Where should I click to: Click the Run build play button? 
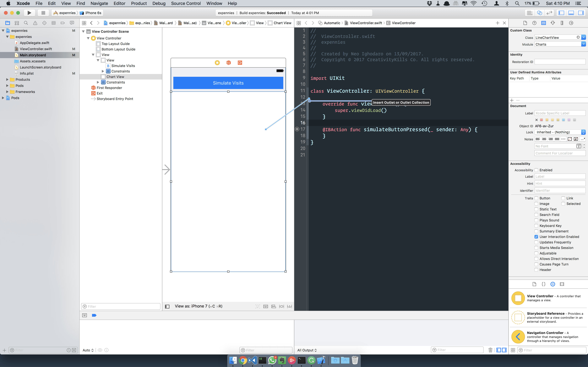pos(29,13)
